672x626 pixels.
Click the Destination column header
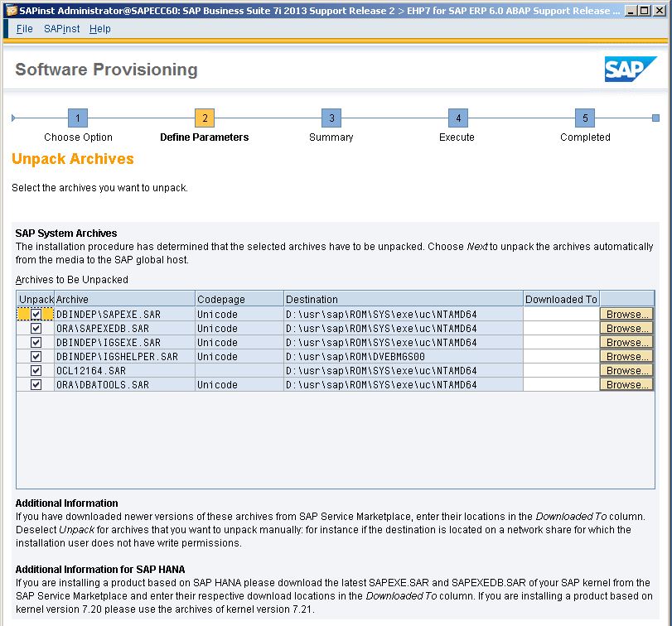tap(404, 299)
